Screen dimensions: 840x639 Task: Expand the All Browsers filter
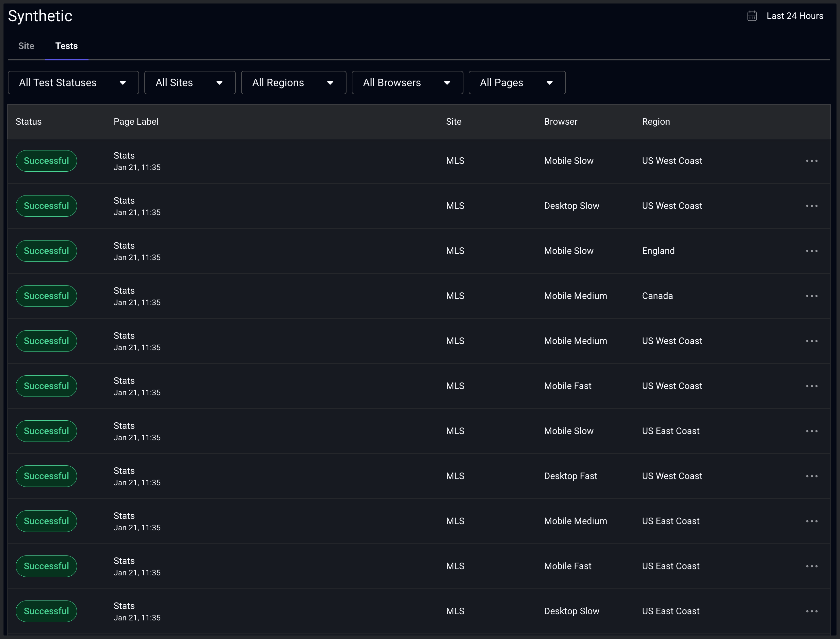(407, 83)
